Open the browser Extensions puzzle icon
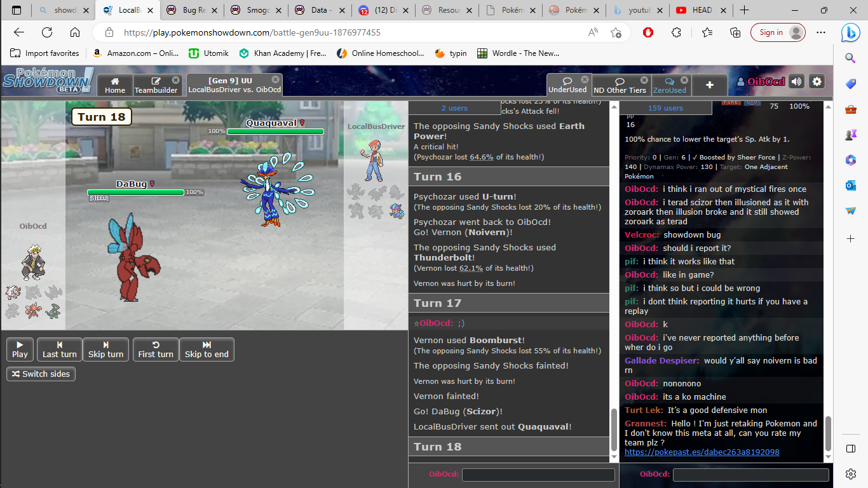The image size is (868, 488). coord(676,32)
